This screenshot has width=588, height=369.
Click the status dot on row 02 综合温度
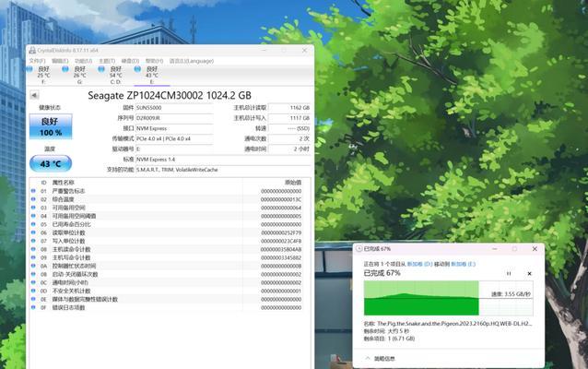pos(33,199)
